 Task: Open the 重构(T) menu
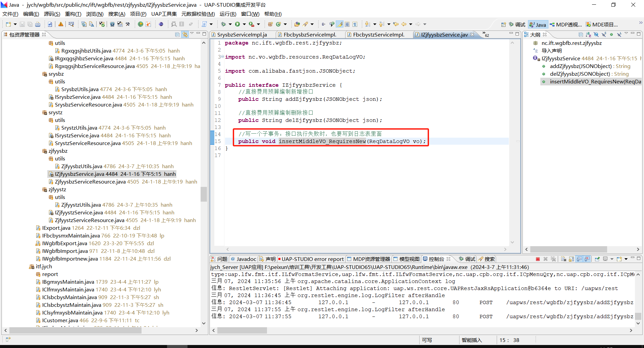coord(73,14)
